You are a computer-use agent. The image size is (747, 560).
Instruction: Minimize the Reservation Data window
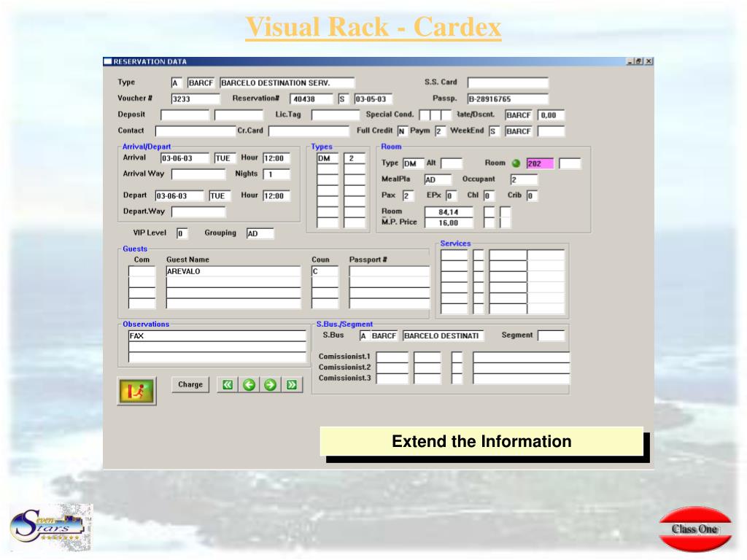click(x=630, y=61)
